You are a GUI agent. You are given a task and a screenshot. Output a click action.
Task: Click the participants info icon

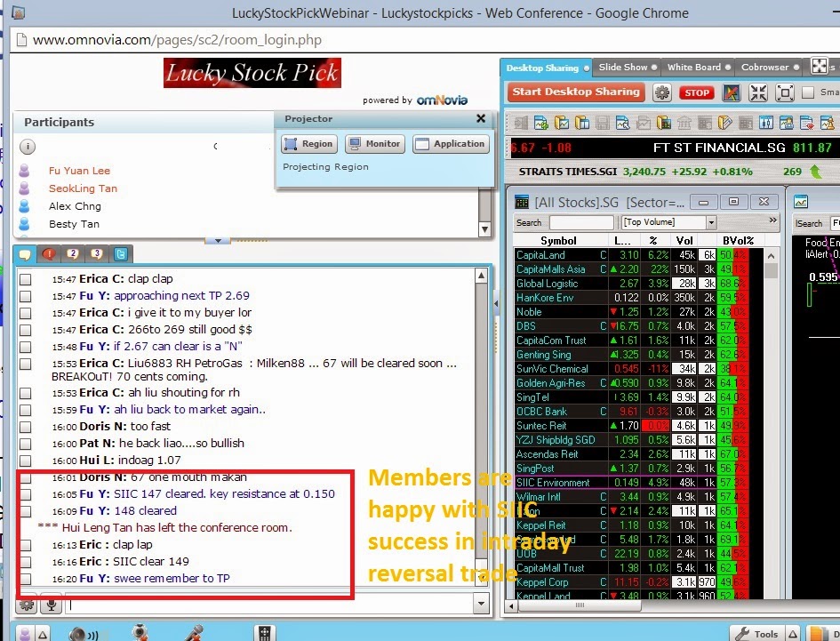[x=28, y=147]
